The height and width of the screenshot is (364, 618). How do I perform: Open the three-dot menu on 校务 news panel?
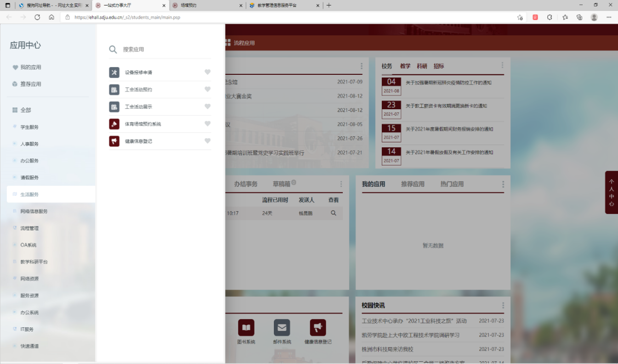(x=502, y=66)
